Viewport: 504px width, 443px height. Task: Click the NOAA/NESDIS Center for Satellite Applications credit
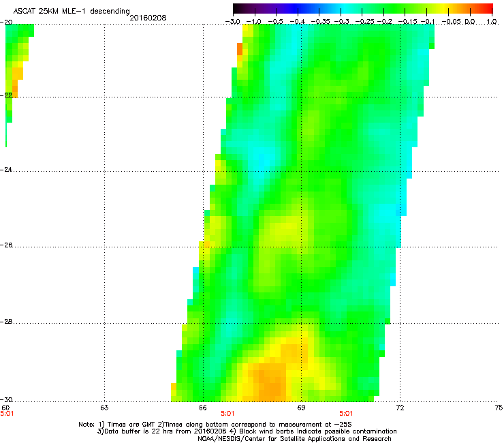point(294,439)
